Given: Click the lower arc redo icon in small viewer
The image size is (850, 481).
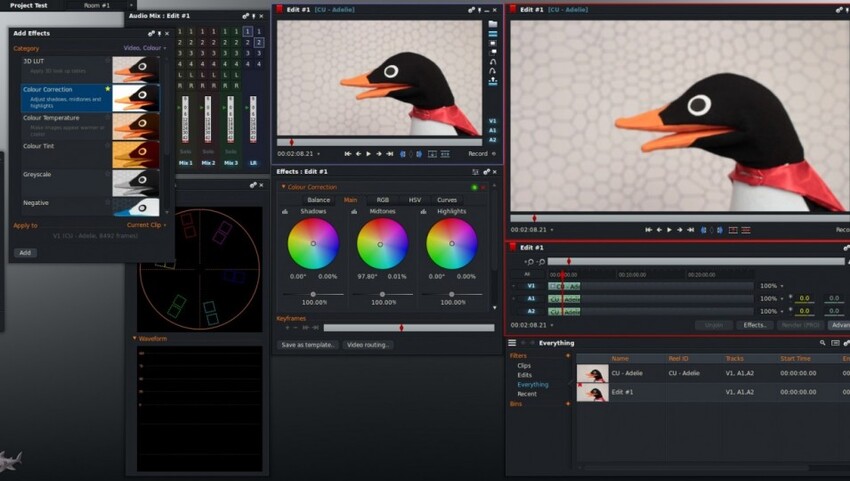Looking at the screenshot, I should point(493,70).
